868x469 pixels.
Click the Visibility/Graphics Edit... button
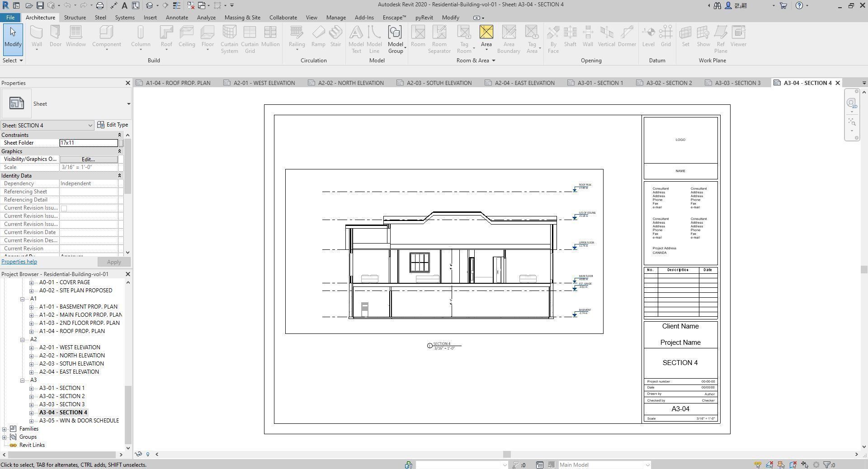point(89,159)
